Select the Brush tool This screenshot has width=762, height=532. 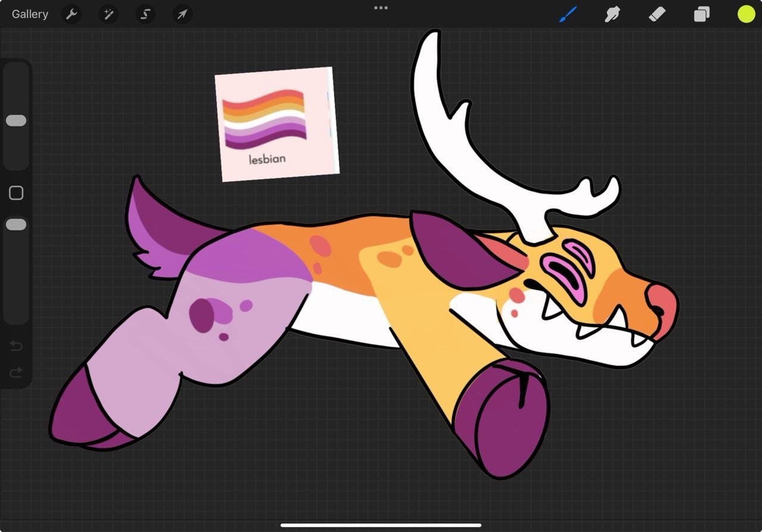click(x=567, y=14)
